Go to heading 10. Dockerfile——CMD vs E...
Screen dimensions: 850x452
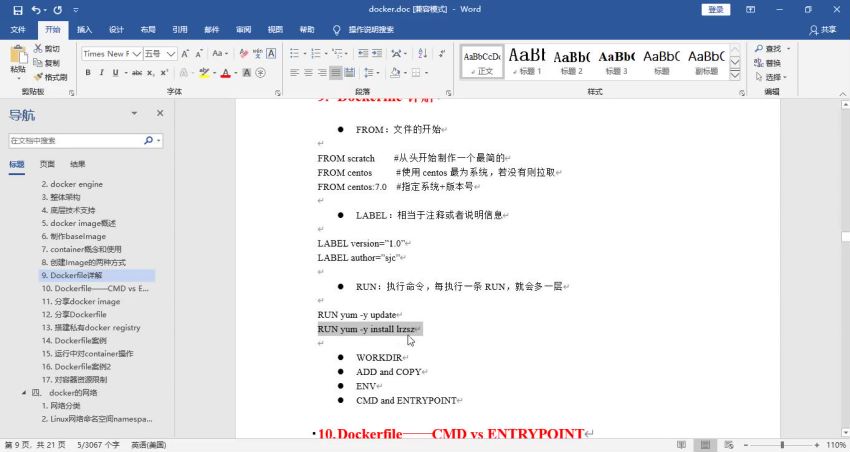click(x=95, y=288)
